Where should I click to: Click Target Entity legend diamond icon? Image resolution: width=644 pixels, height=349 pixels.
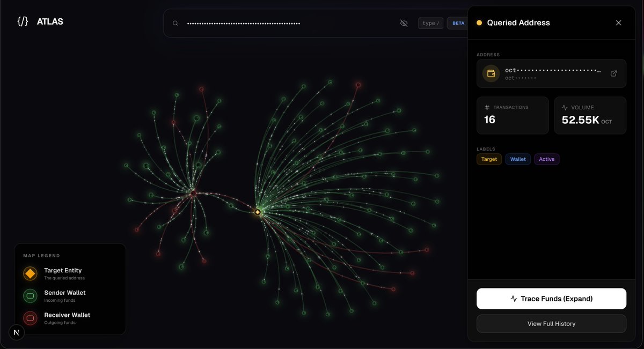click(x=30, y=274)
